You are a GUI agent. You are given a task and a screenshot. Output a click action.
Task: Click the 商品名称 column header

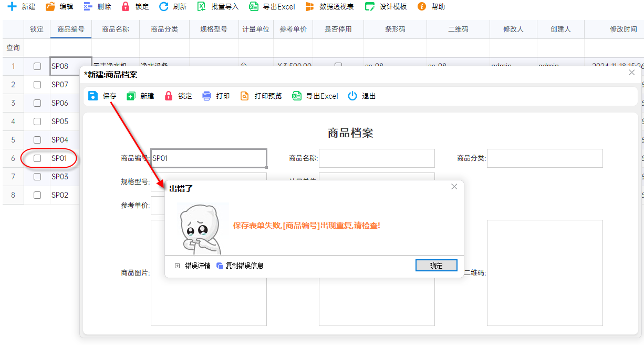(116, 29)
